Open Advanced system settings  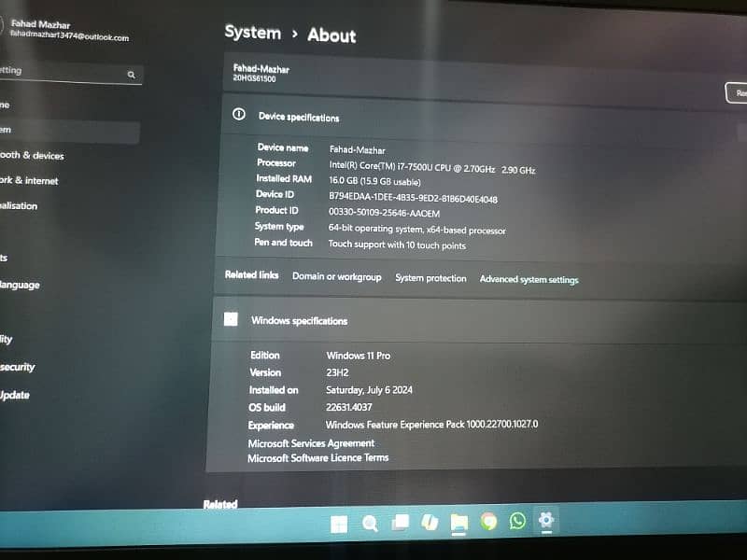[x=529, y=280]
